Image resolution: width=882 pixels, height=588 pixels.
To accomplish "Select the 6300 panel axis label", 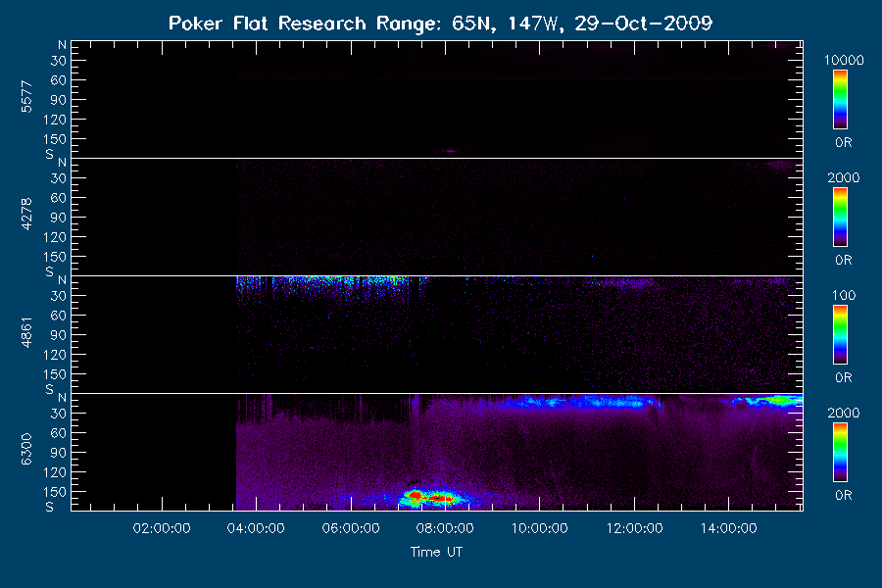I will [26, 450].
